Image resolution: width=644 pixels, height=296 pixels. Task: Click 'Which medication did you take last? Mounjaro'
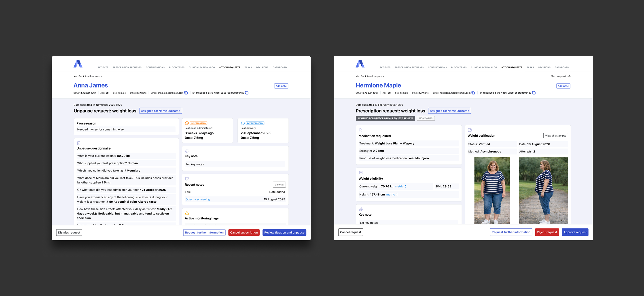(126, 171)
